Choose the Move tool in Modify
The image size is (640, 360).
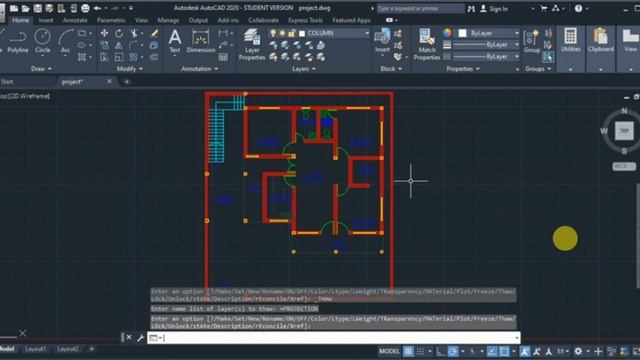pyautogui.click(x=104, y=33)
